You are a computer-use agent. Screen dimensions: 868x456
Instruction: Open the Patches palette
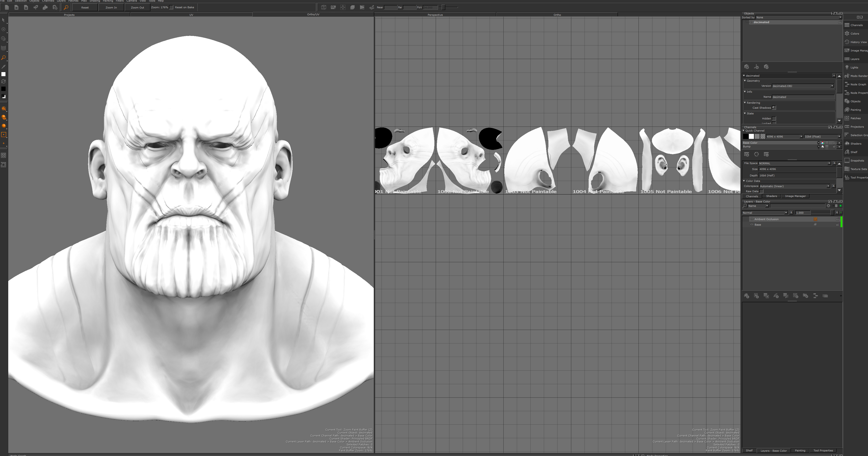pyautogui.click(x=852, y=118)
